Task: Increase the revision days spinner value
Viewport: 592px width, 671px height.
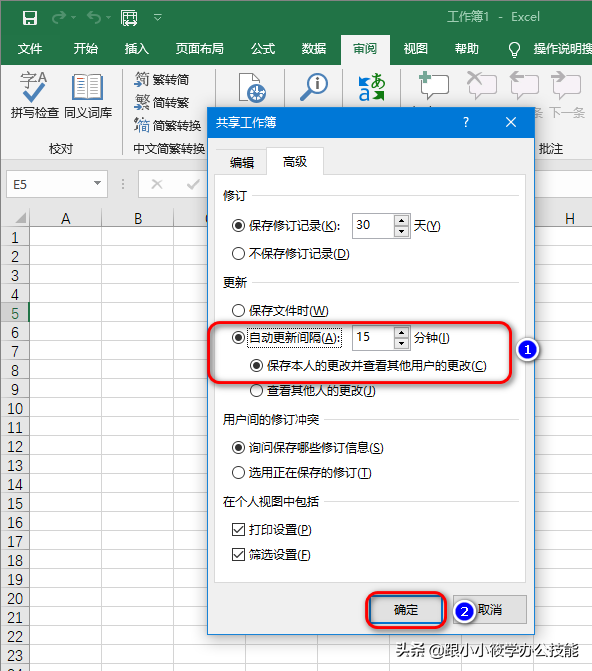Action: [401, 221]
